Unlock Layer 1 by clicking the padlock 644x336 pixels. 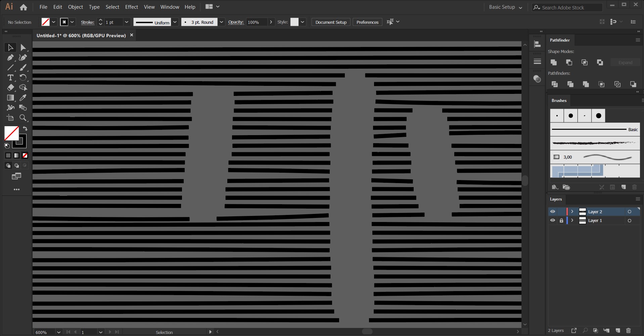point(562,220)
